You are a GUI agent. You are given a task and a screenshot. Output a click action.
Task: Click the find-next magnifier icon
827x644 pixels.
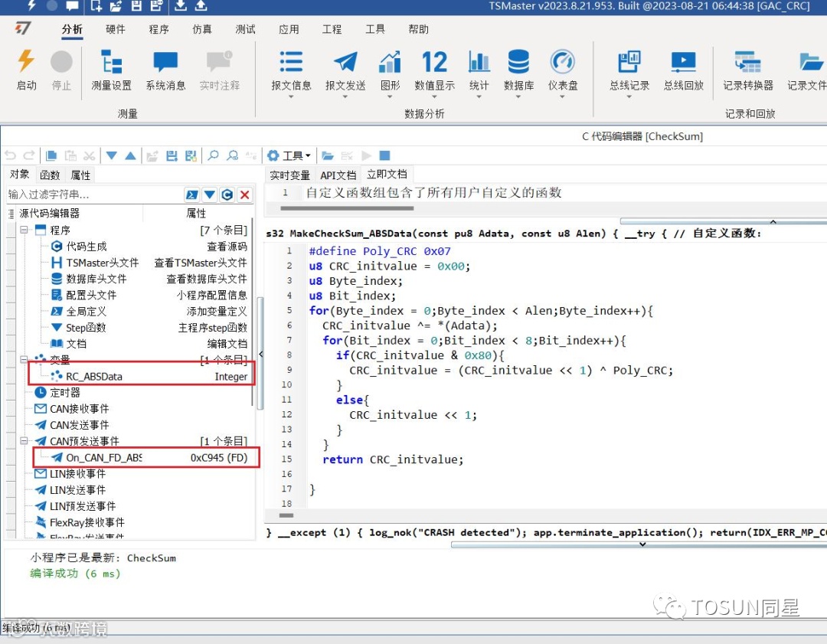[232, 155]
